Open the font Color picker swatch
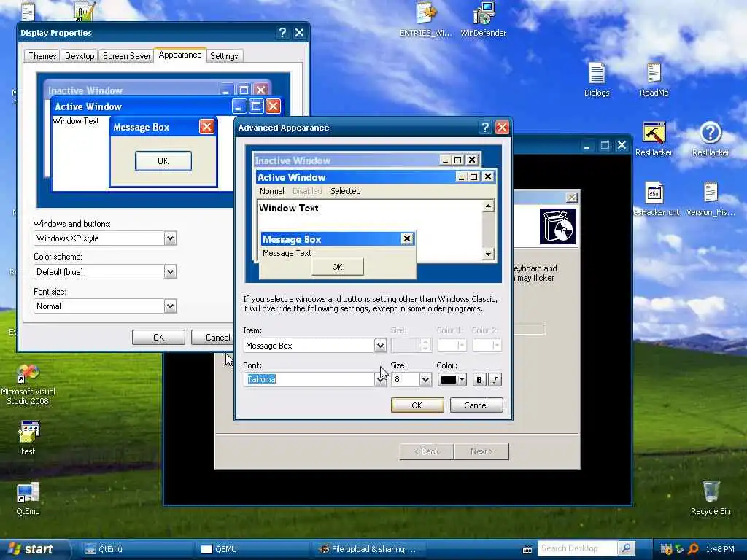This screenshot has width=747, height=560. pyautogui.click(x=452, y=379)
